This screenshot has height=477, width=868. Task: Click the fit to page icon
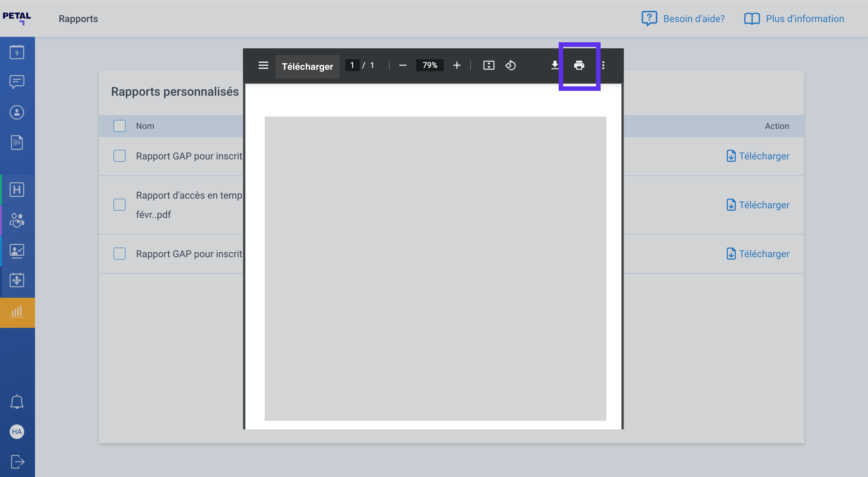pyautogui.click(x=489, y=65)
